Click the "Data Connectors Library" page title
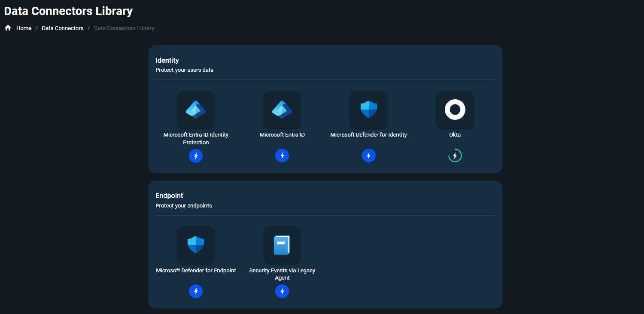 68,11
